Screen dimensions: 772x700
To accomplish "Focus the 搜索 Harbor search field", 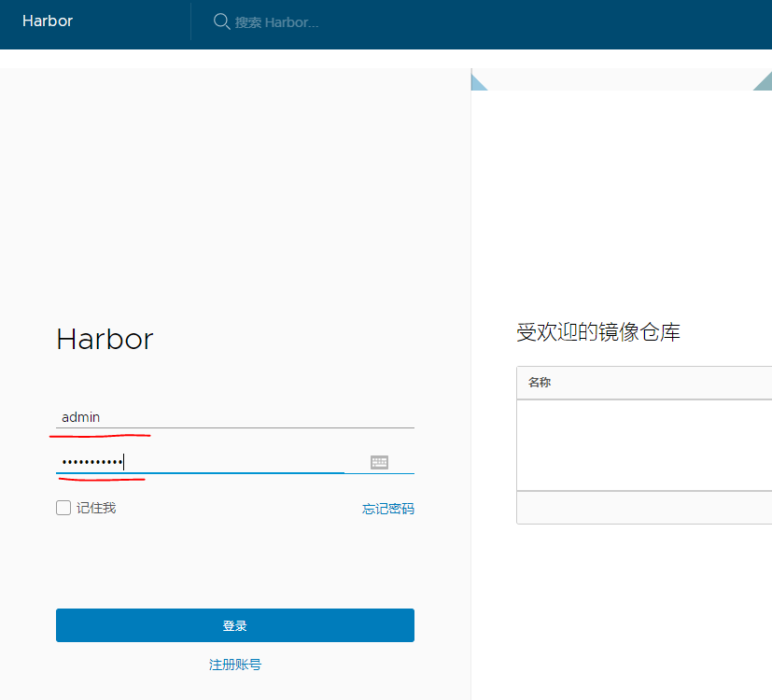I will (276, 22).
